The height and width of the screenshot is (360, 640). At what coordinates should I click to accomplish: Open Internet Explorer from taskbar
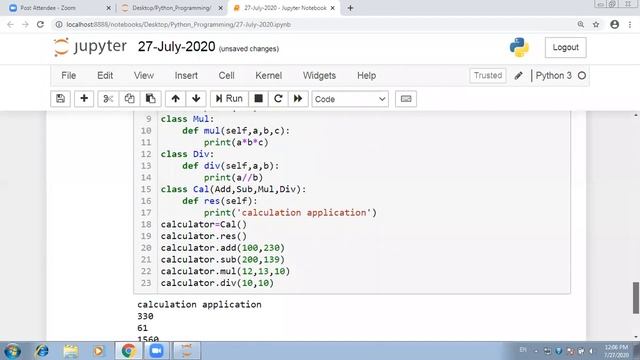tap(42, 351)
